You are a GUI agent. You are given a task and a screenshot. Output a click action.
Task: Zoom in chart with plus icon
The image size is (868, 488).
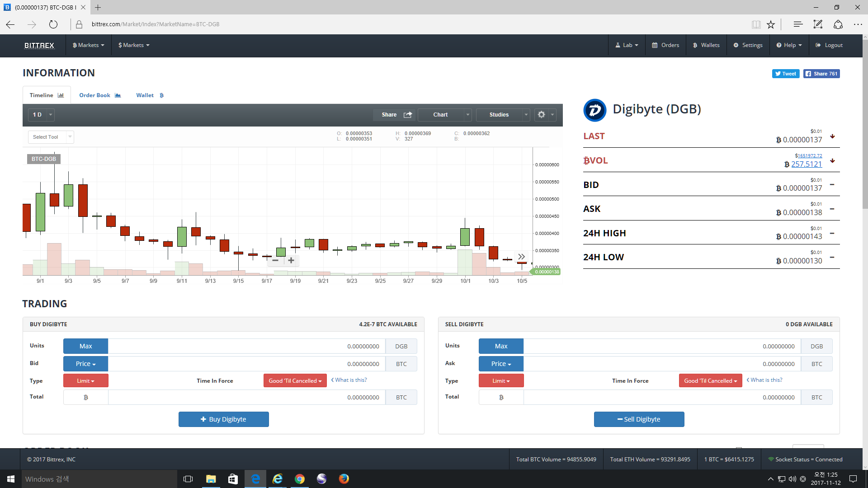(x=291, y=260)
